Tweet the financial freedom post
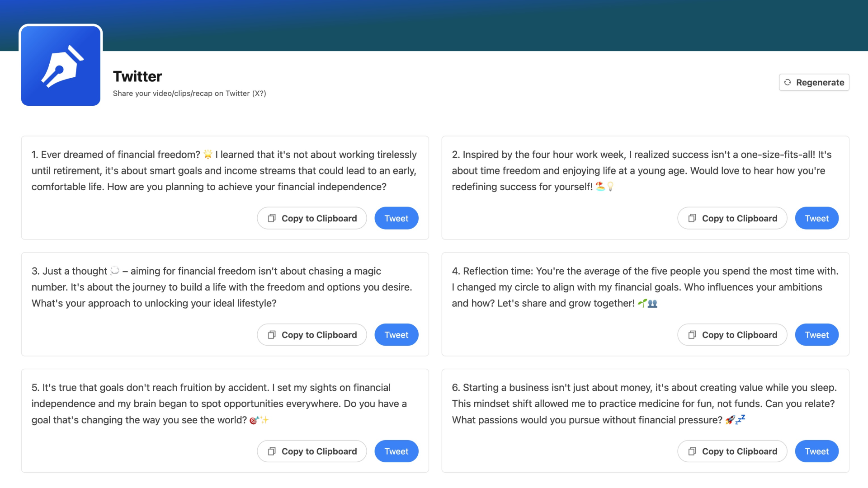Viewport: 868px width, 488px height. pyautogui.click(x=396, y=218)
